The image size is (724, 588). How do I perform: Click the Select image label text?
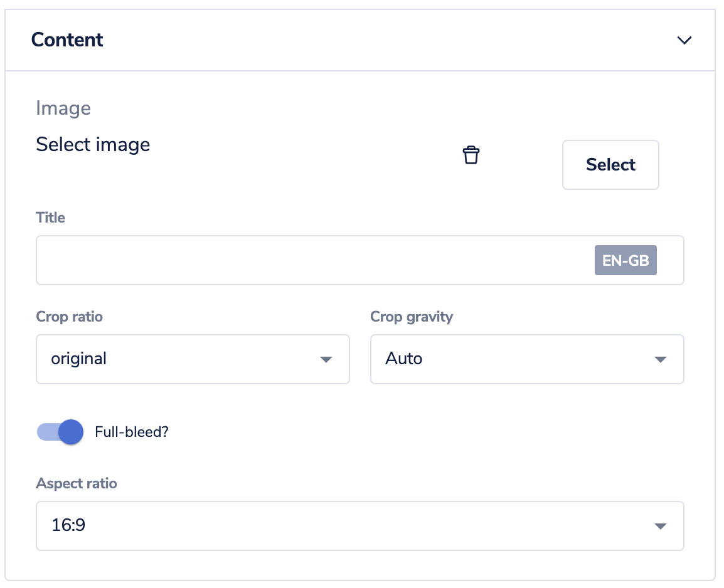tap(93, 144)
